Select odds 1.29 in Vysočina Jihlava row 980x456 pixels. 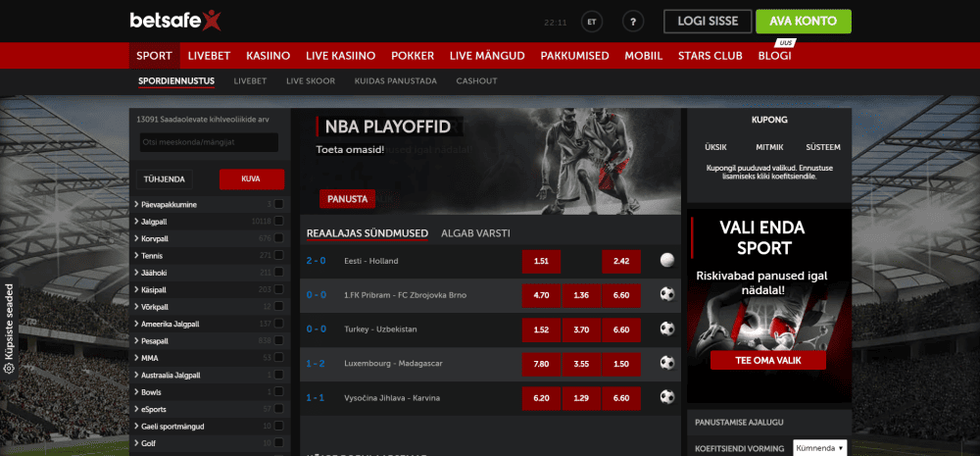tap(581, 398)
